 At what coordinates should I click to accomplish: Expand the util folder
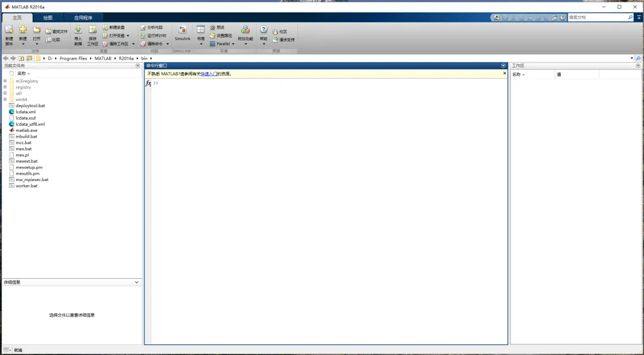[5, 93]
